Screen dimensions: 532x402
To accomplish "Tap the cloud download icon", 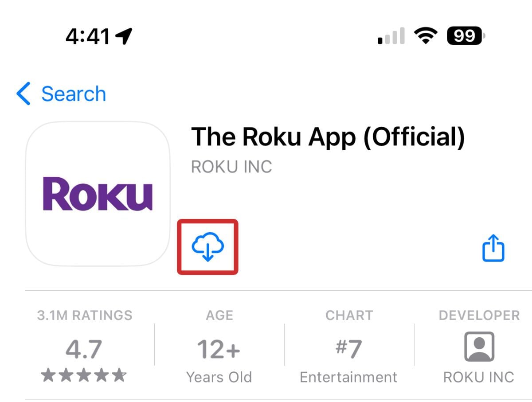I will (207, 247).
